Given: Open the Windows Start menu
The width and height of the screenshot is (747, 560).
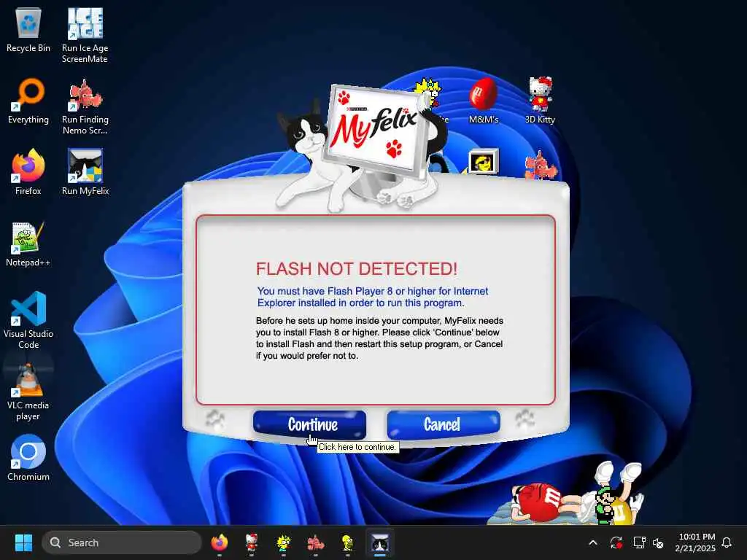Looking at the screenshot, I should 23,542.
